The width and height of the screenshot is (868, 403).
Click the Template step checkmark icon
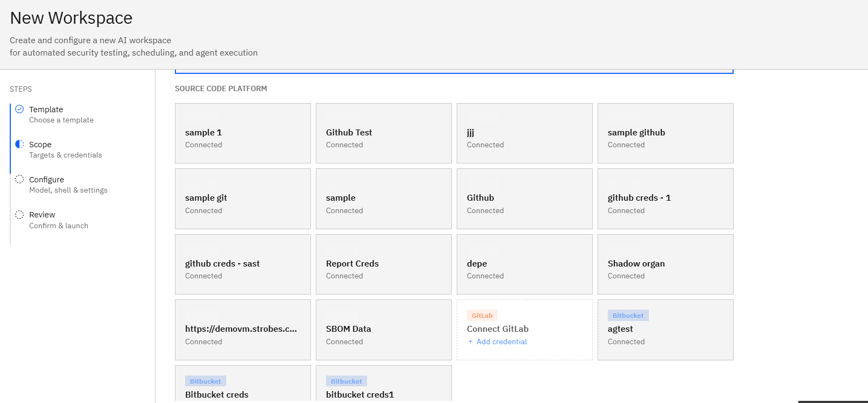coord(19,109)
